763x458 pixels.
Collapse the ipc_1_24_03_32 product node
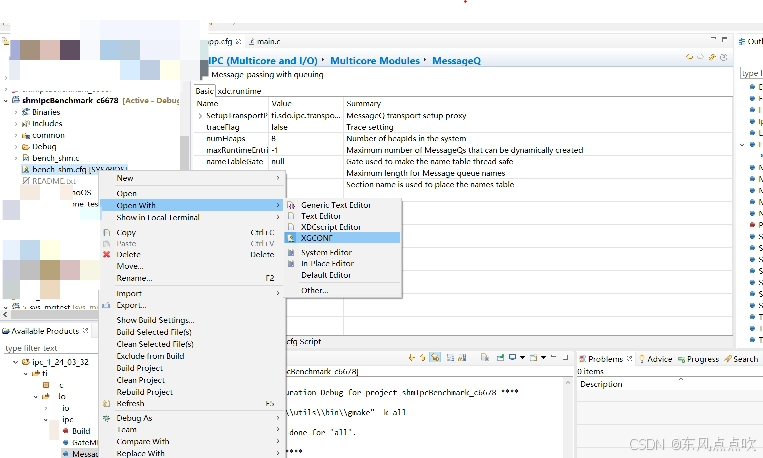tap(15, 362)
